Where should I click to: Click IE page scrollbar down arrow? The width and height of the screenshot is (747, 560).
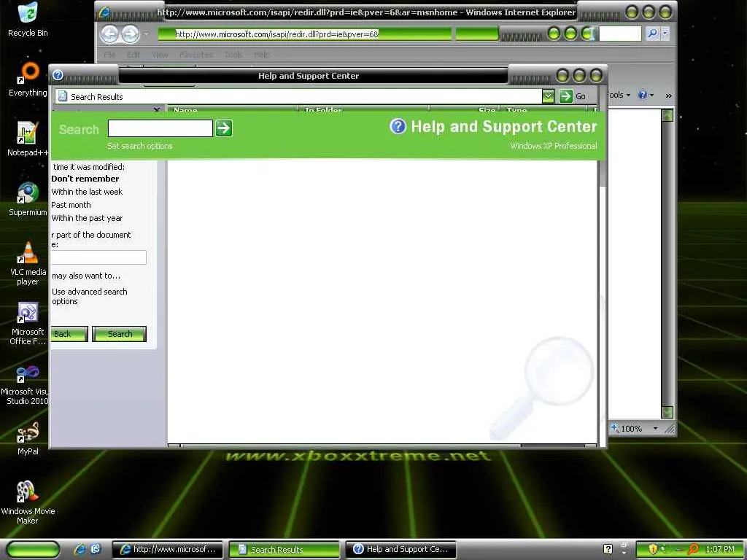tap(667, 412)
